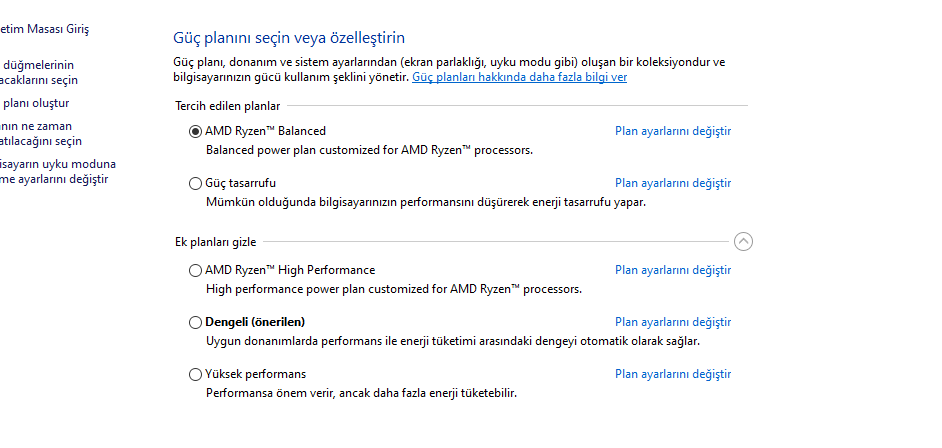Click the Dengeli (önerilen) plan name text

pyautogui.click(x=255, y=322)
